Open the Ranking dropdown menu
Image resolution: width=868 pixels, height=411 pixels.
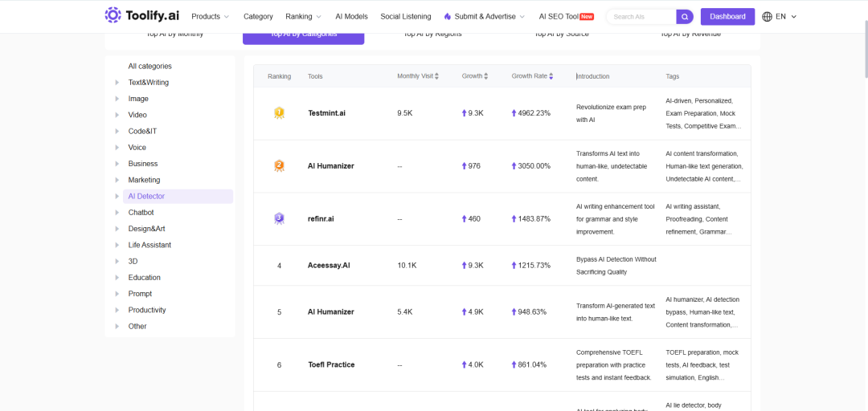[x=304, y=17]
